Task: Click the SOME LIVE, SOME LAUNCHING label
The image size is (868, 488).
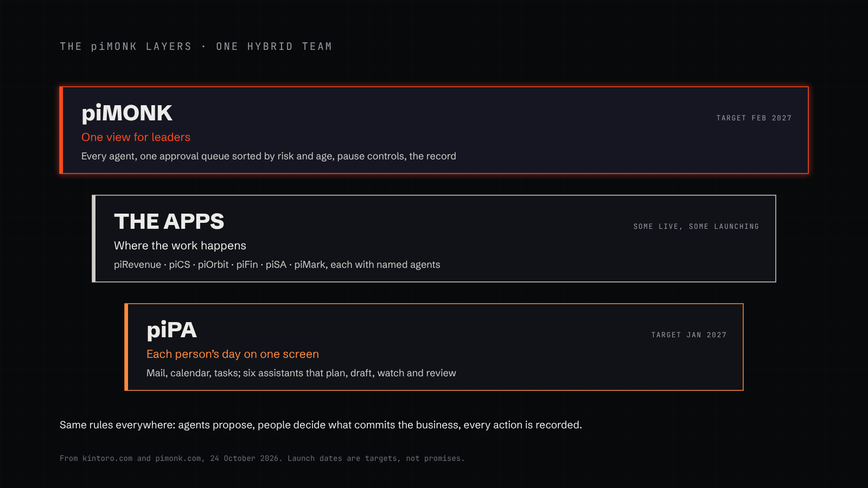Action: point(696,226)
